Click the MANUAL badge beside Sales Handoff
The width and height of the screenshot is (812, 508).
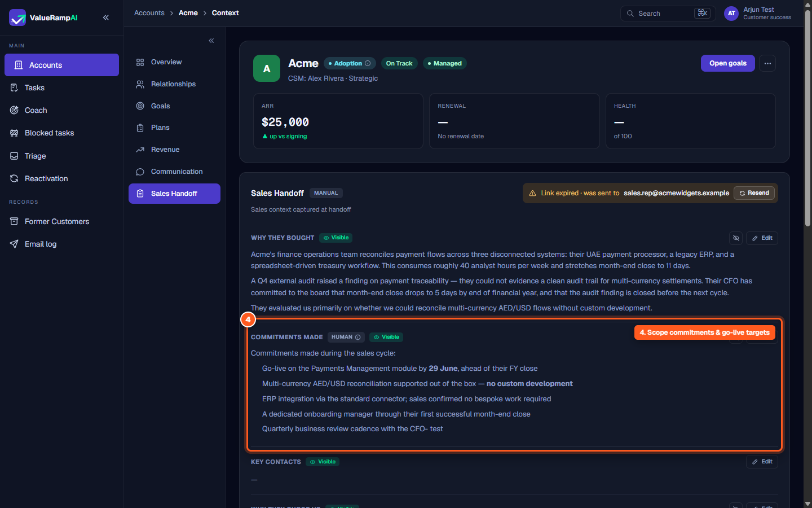point(326,193)
